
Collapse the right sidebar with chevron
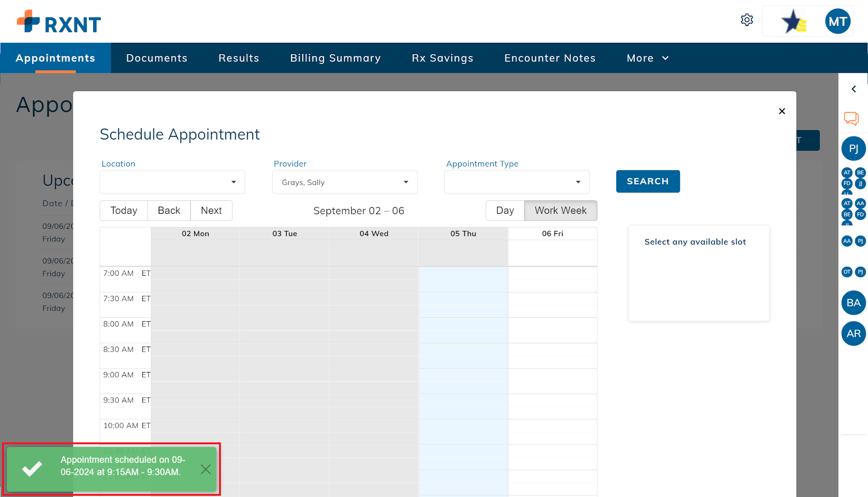(x=854, y=89)
